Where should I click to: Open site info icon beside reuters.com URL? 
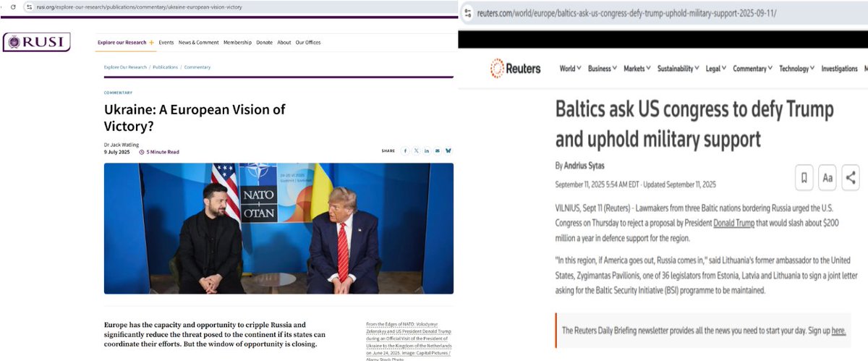[x=468, y=12]
